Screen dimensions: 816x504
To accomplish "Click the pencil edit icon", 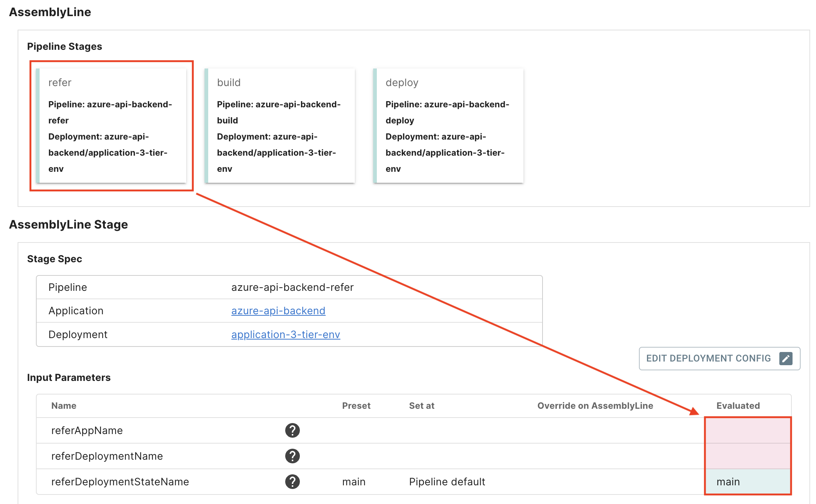I will tap(786, 358).
